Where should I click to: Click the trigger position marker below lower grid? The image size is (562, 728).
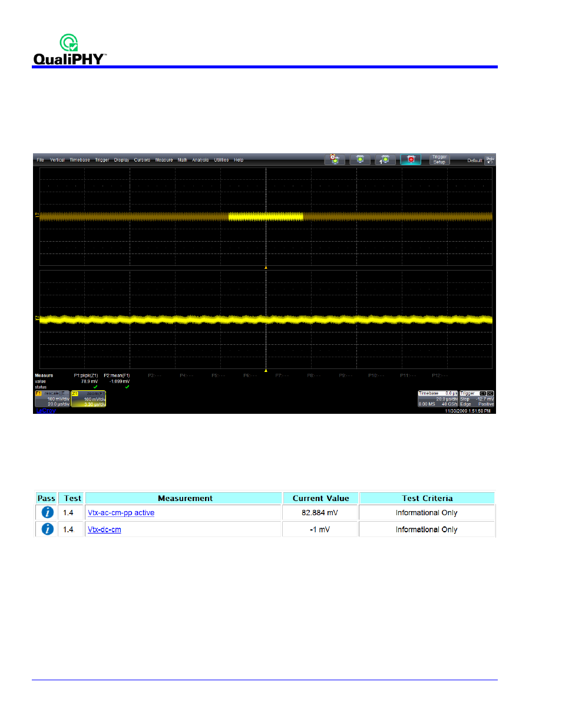coord(266,371)
